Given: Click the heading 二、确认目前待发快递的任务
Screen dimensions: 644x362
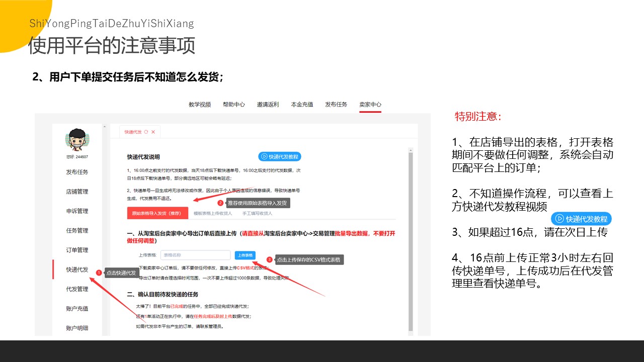Looking at the screenshot, I should [163, 294].
